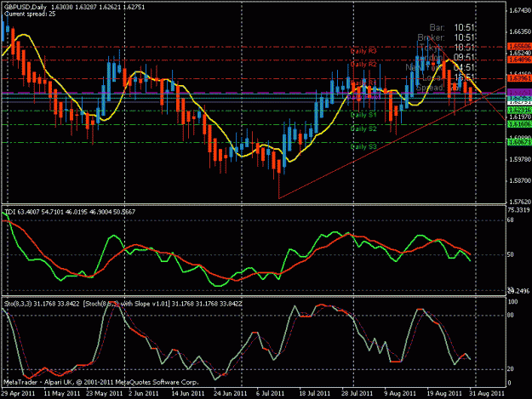The height and width of the screenshot is (399, 532).
Task: Click the red 1.65606 price tag
Action: click(x=519, y=46)
